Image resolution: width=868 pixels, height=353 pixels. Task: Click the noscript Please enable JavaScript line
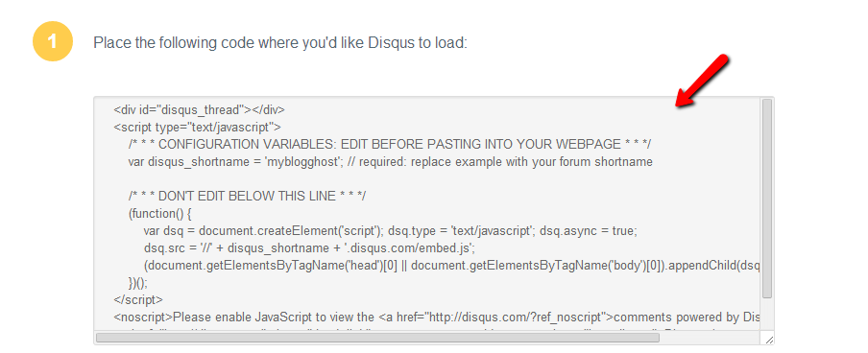click(436, 318)
